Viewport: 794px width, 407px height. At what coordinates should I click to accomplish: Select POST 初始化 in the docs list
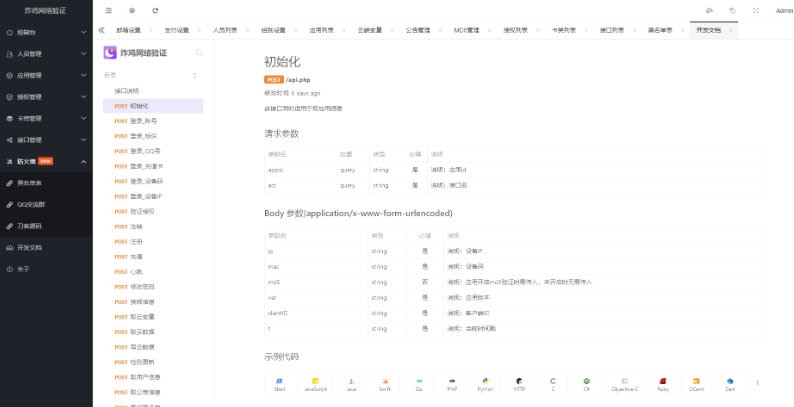153,106
